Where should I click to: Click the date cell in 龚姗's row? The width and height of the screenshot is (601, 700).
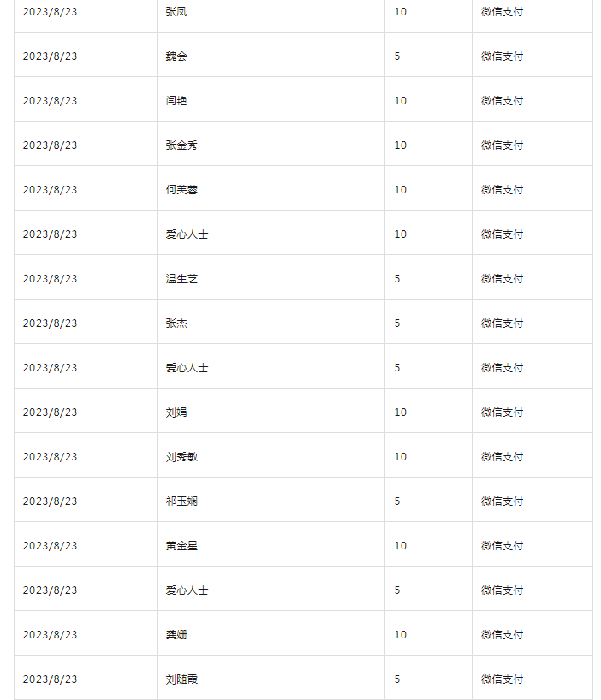50,635
